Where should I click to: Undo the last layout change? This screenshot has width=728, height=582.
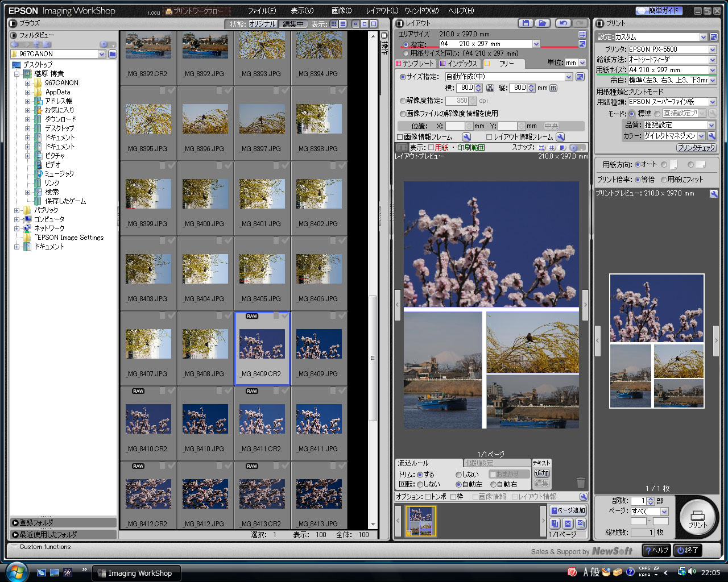pos(563,23)
